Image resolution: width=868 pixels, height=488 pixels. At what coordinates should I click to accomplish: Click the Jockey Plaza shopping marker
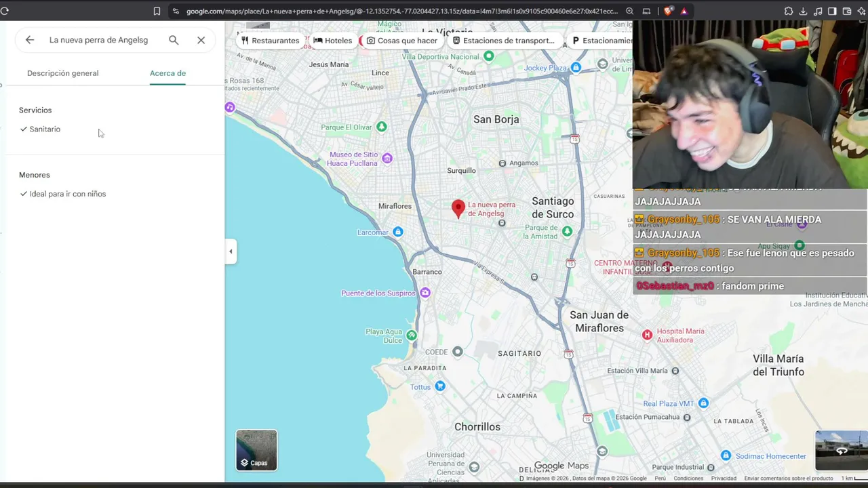point(576,68)
